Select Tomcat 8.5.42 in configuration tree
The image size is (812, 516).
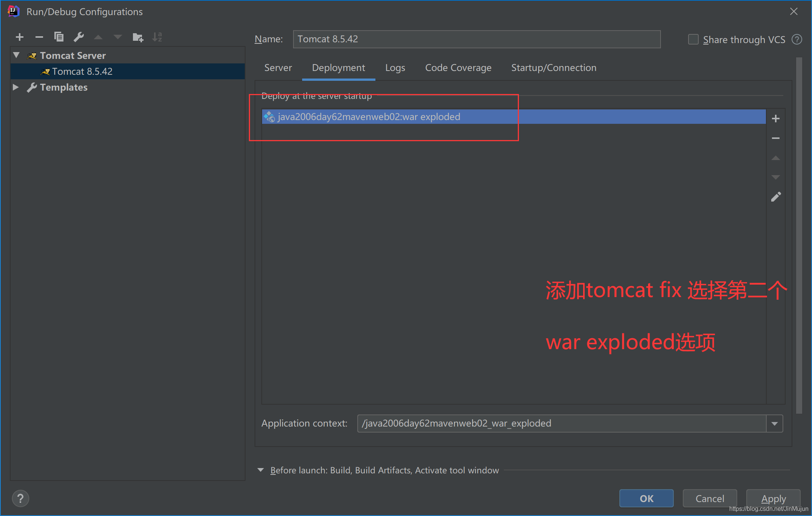128,71
